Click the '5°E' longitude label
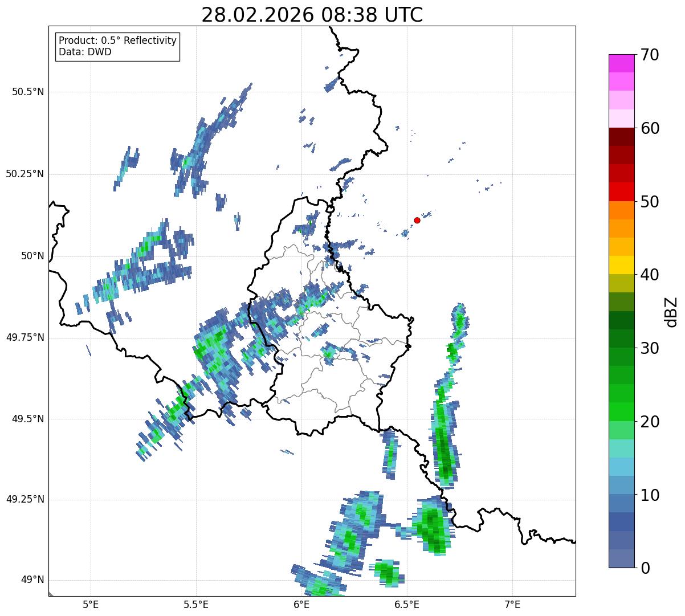This screenshot has height=616, width=685. tap(91, 605)
